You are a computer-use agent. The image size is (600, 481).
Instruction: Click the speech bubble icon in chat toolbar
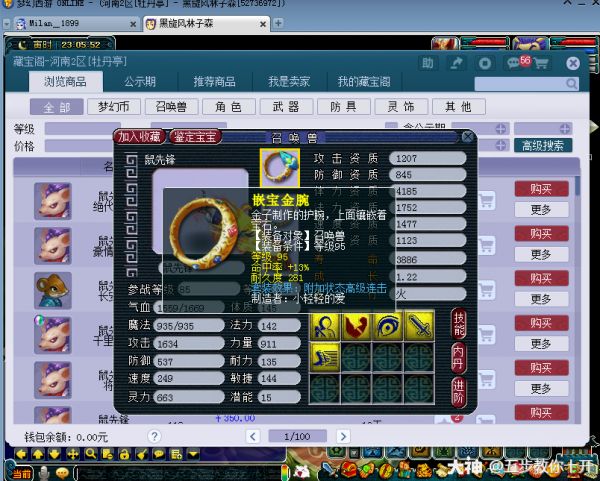click(x=159, y=454)
